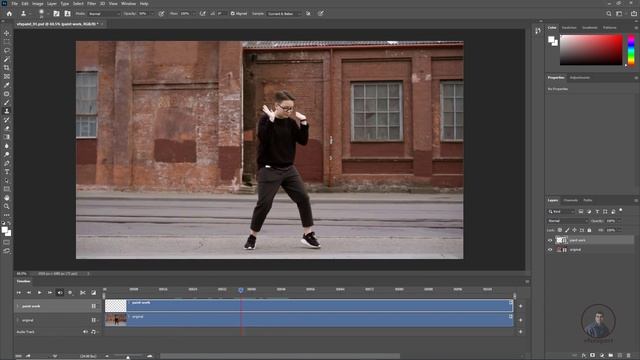Add a layer mask icon
The image size is (640, 360).
[x=593, y=356]
